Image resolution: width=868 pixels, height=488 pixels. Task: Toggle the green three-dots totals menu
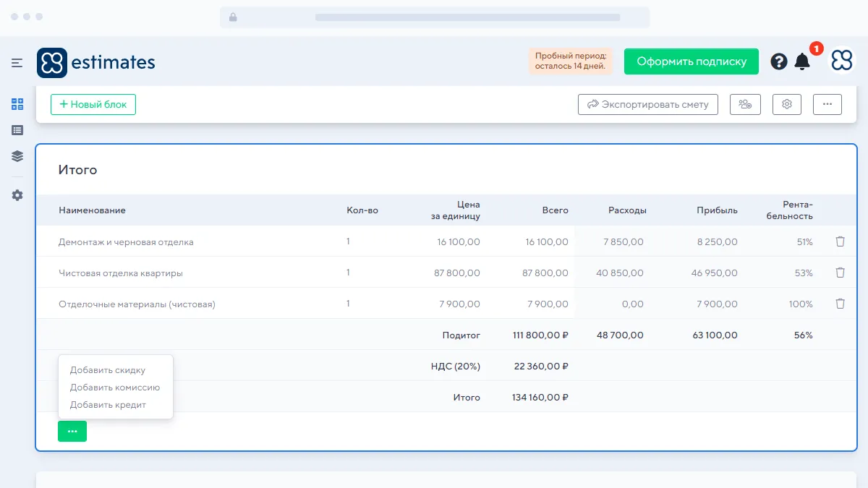point(72,431)
